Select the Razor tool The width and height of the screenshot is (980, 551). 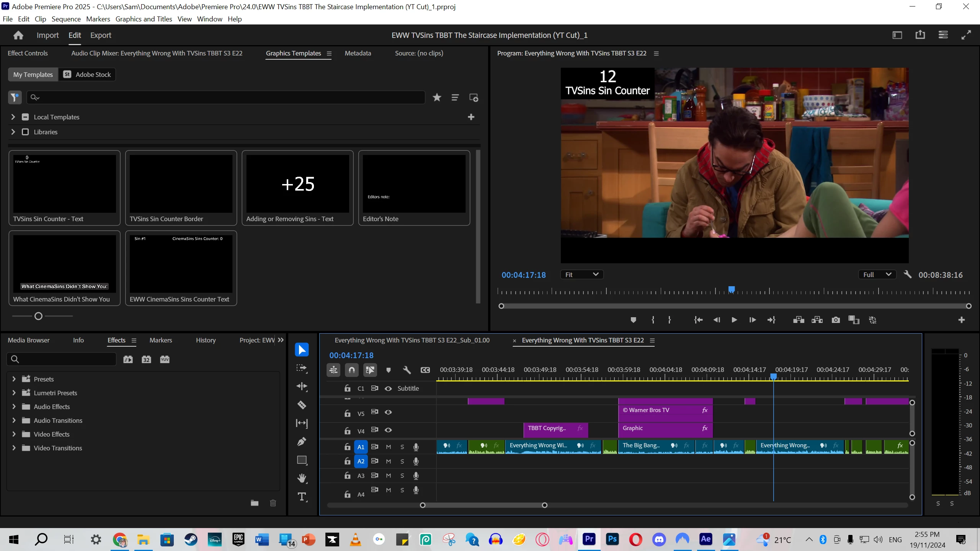click(x=302, y=405)
